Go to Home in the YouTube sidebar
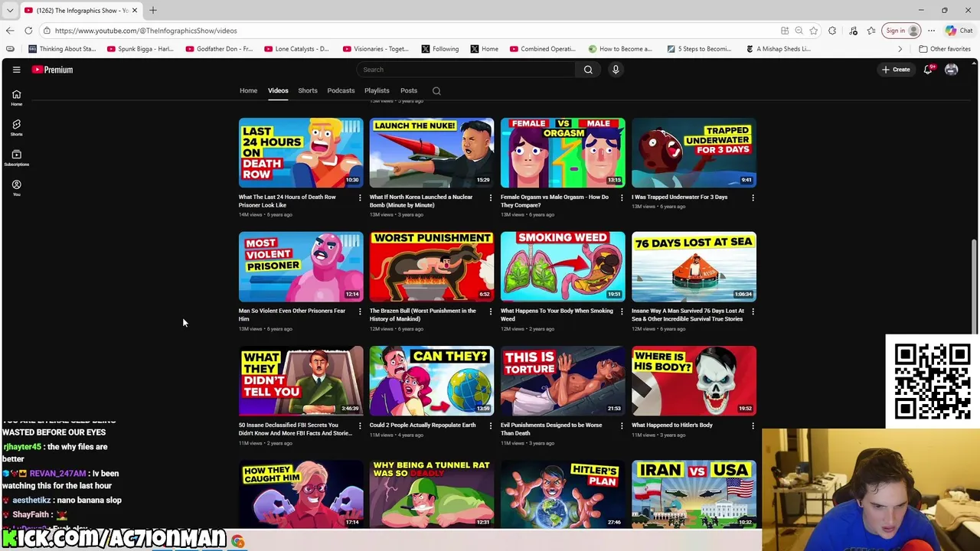 pyautogui.click(x=16, y=97)
